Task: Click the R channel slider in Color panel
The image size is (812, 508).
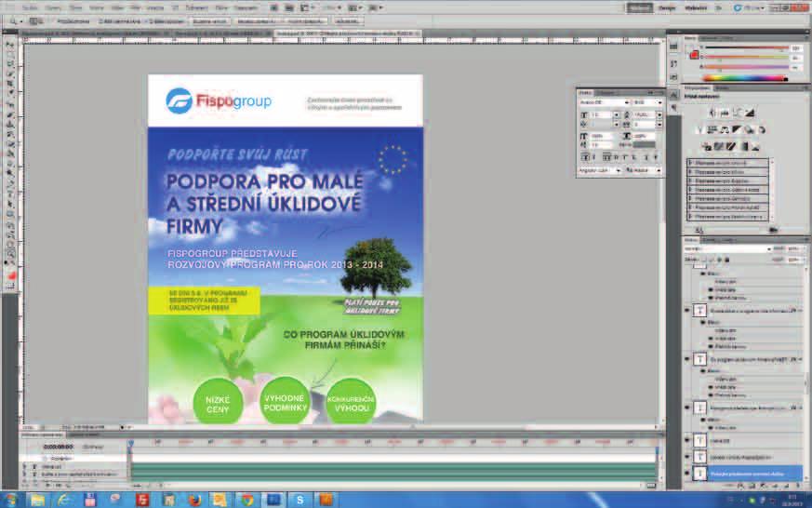Action: (746, 48)
